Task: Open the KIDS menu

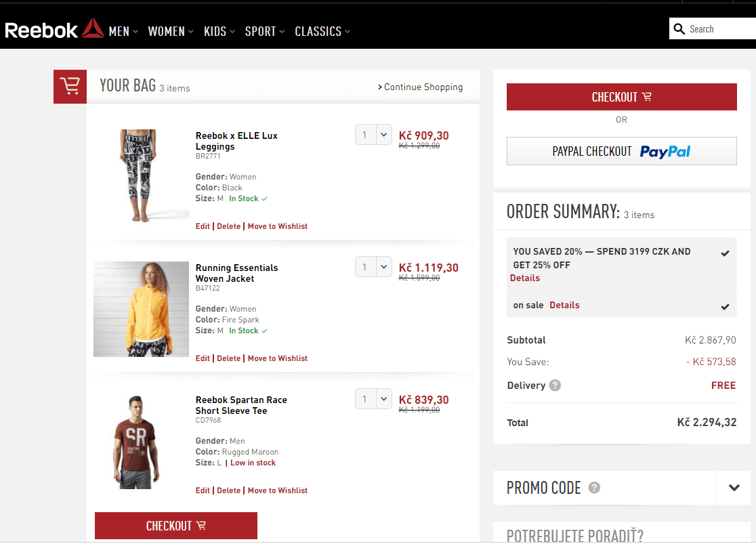Action: [219, 31]
